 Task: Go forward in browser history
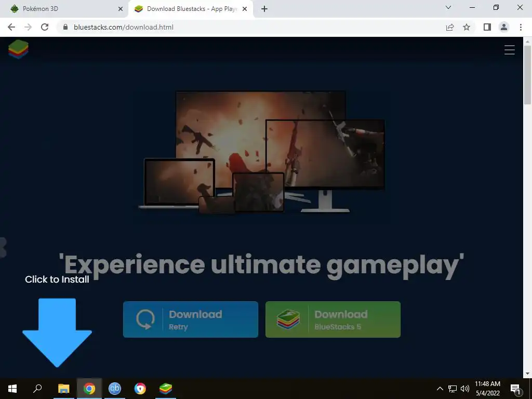click(28, 27)
